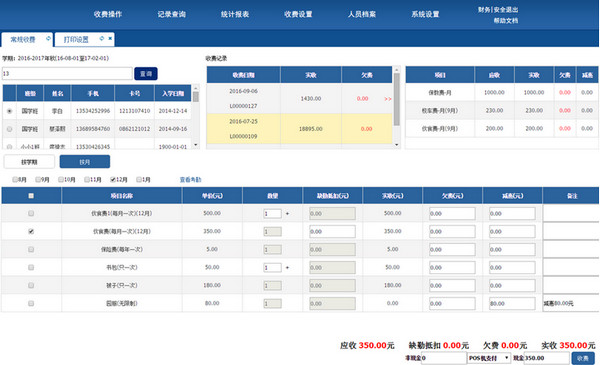Close the 打印设置 tab

click(110, 38)
